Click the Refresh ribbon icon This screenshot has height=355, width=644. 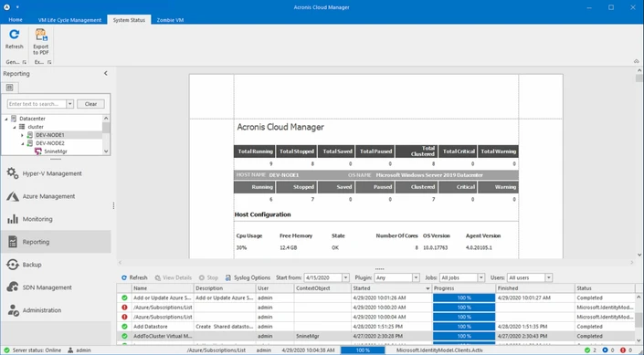click(x=14, y=39)
